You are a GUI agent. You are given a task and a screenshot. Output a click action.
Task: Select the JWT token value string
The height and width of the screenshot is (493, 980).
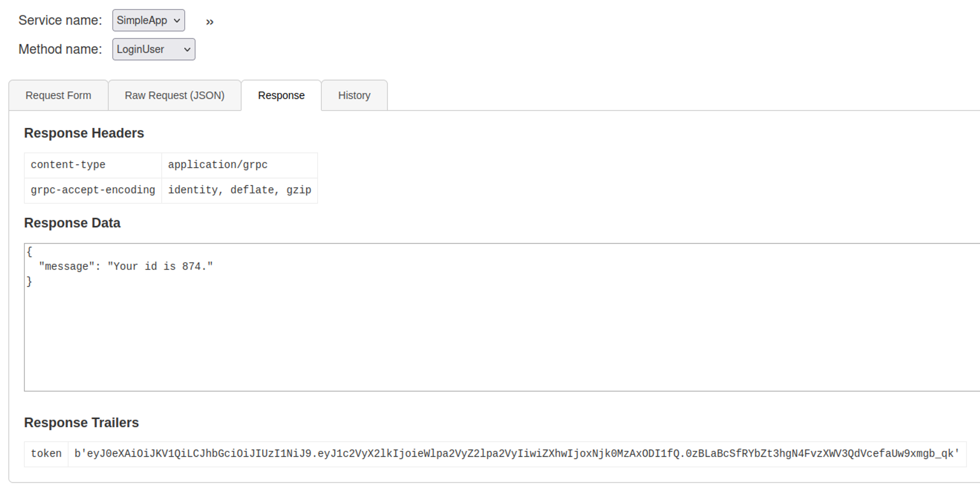(x=516, y=454)
